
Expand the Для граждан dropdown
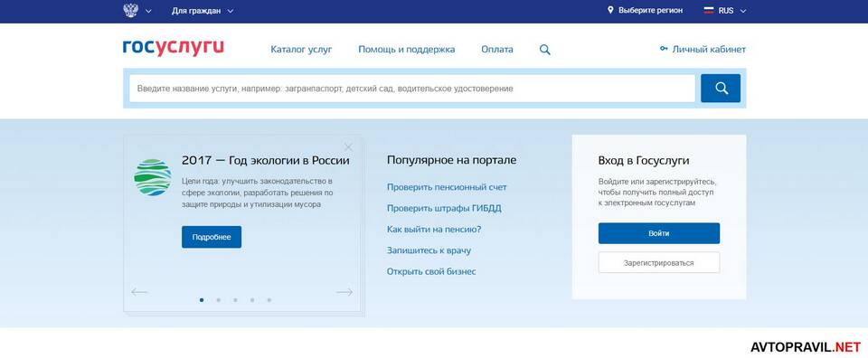click(x=203, y=11)
